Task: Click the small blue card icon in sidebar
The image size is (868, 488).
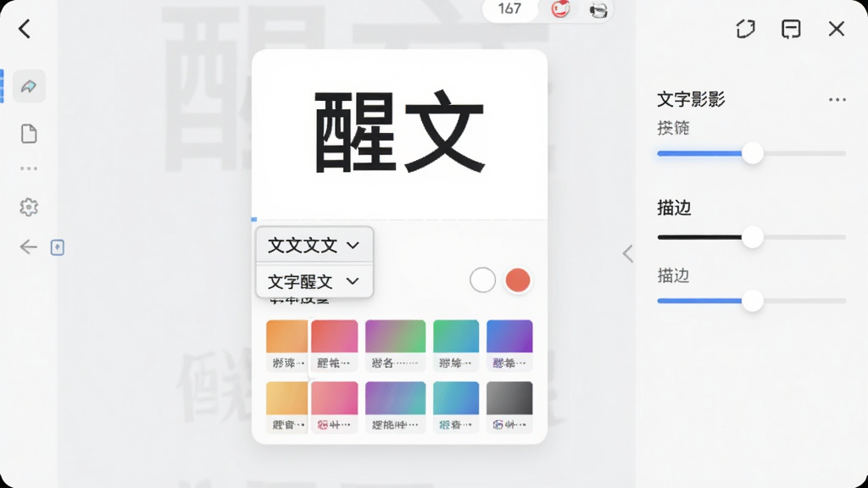Action: pyautogui.click(x=58, y=247)
